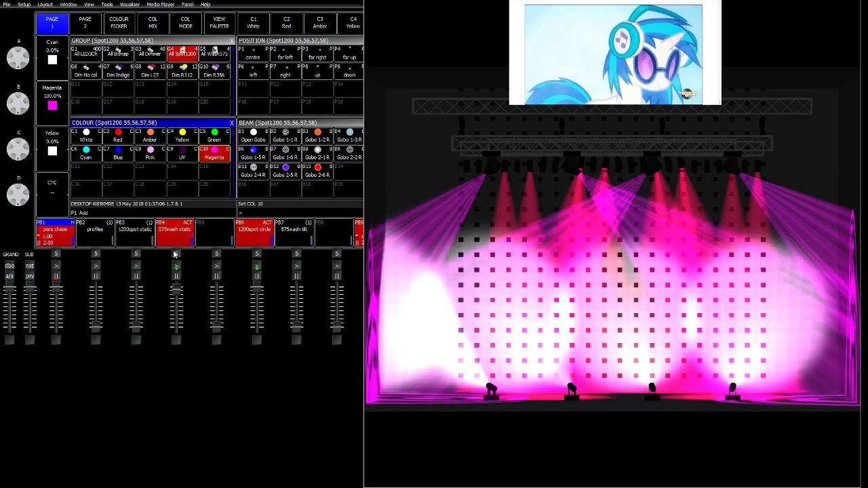Select the G4 All Spot1200 group
The image size is (868, 488).
point(182,53)
